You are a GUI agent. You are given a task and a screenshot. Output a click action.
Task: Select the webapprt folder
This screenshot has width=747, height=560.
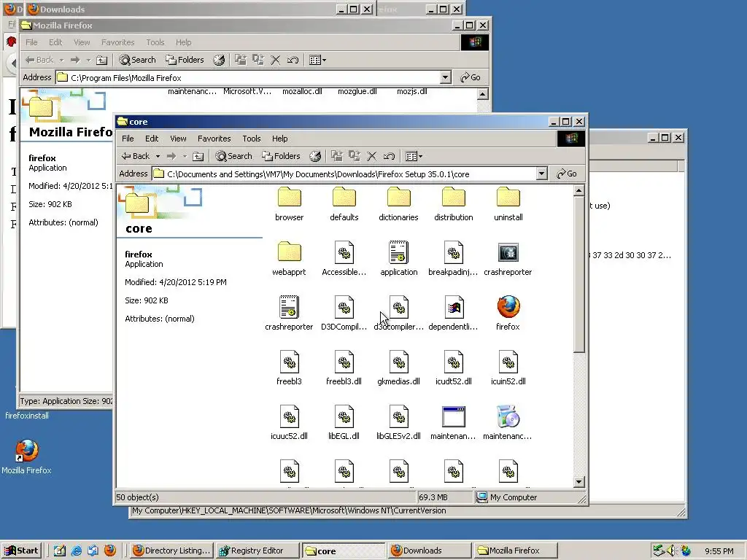(289, 259)
